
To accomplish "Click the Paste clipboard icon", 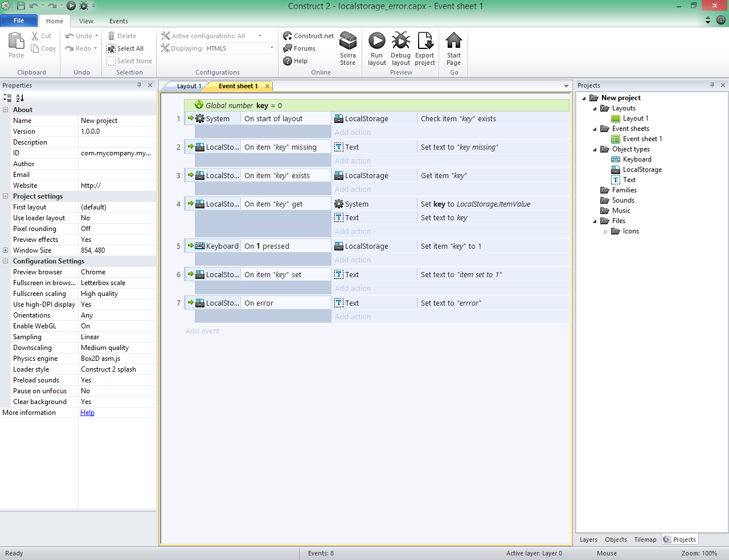I will click(x=16, y=40).
